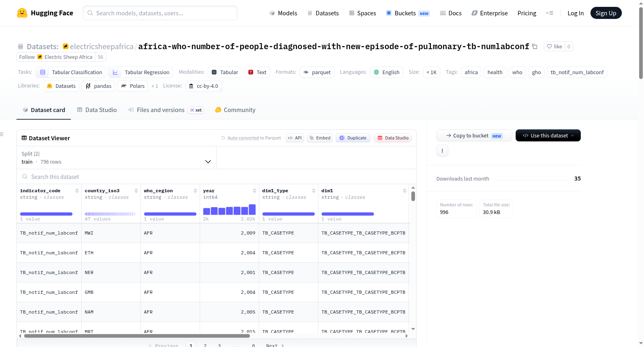Click the parquet format tag

pos(317,72)
